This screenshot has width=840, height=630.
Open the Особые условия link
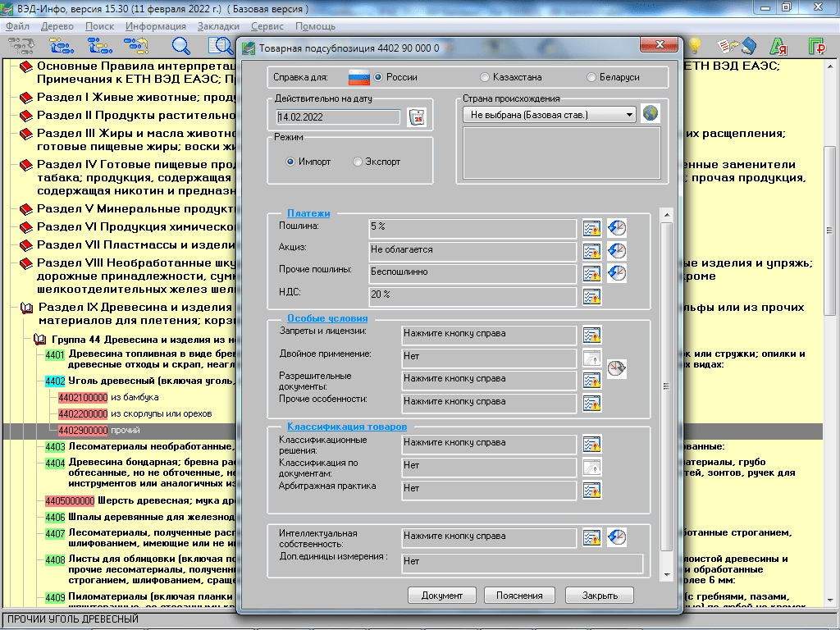pos(327,318)
